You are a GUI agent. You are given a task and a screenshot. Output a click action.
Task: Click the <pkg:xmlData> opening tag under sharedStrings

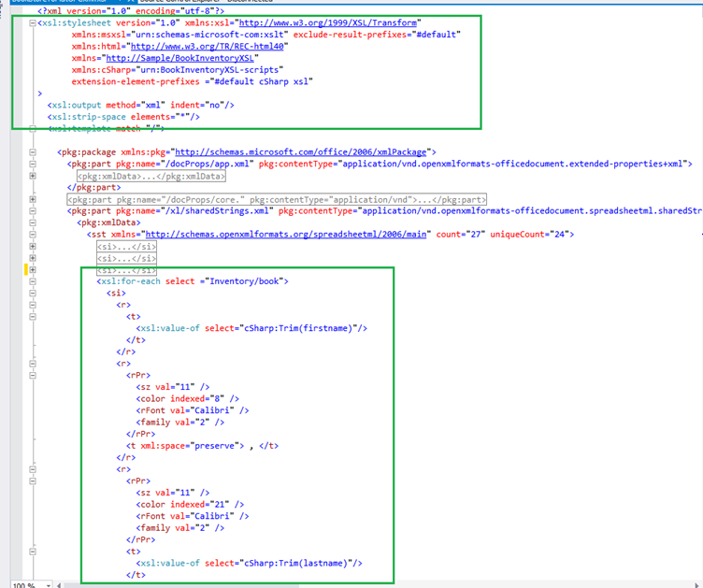tap(108, 222)
